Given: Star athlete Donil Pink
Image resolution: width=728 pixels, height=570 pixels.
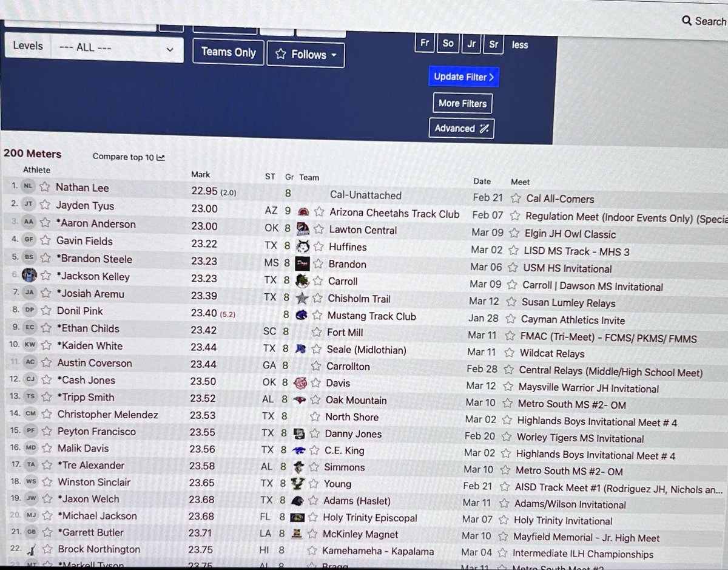Looking at the screenshot, I should (x=45, y=311).
